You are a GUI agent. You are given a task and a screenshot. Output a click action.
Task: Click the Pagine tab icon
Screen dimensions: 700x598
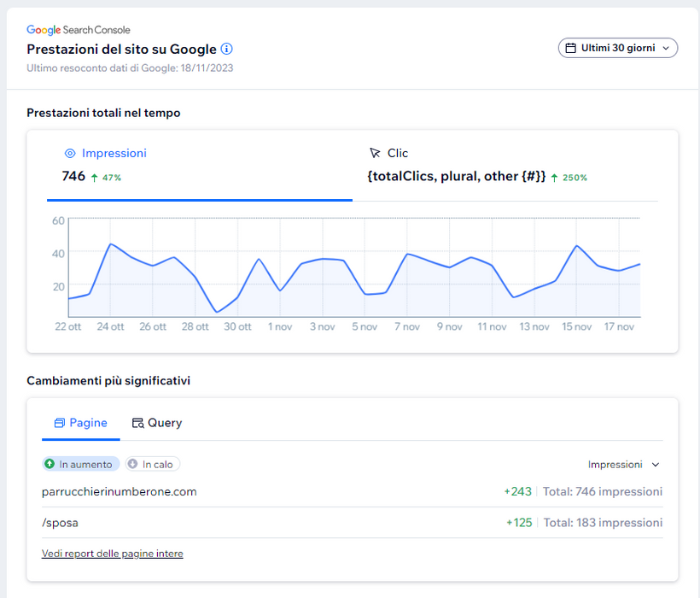[x=59, y=423]
